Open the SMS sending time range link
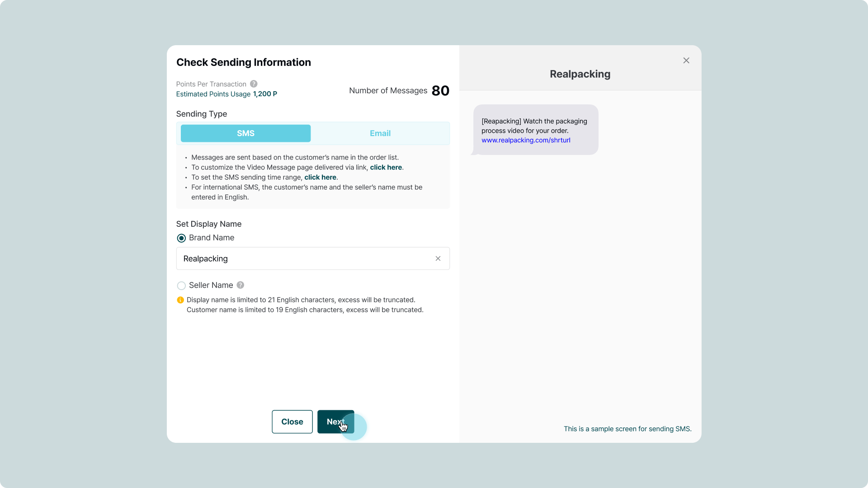 click(320, 177)
